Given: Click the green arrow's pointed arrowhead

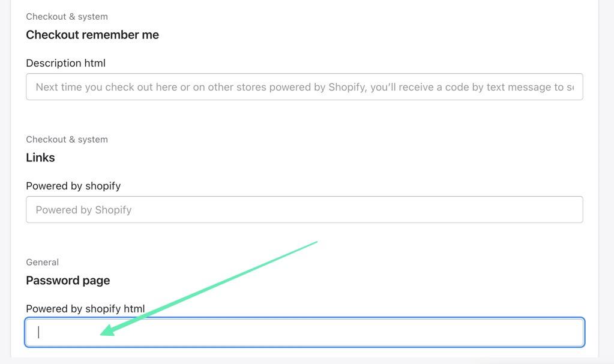Looking at the screenshot, I should [103, 333].
